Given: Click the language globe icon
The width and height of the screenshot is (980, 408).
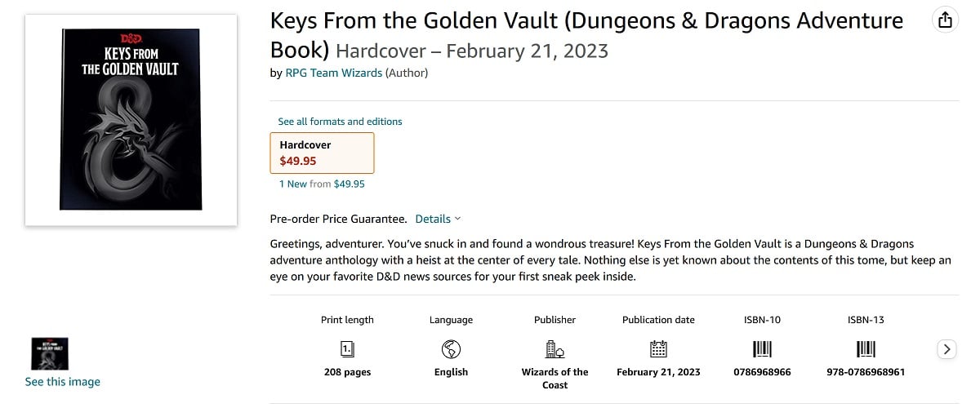Looking at the screenshot, I should click(451, 349).
